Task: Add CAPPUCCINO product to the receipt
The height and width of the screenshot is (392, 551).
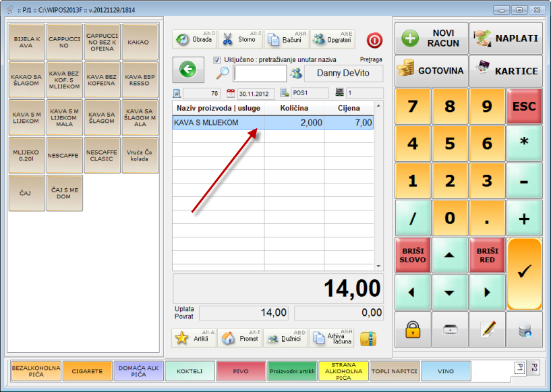Action: click(65, 43)
